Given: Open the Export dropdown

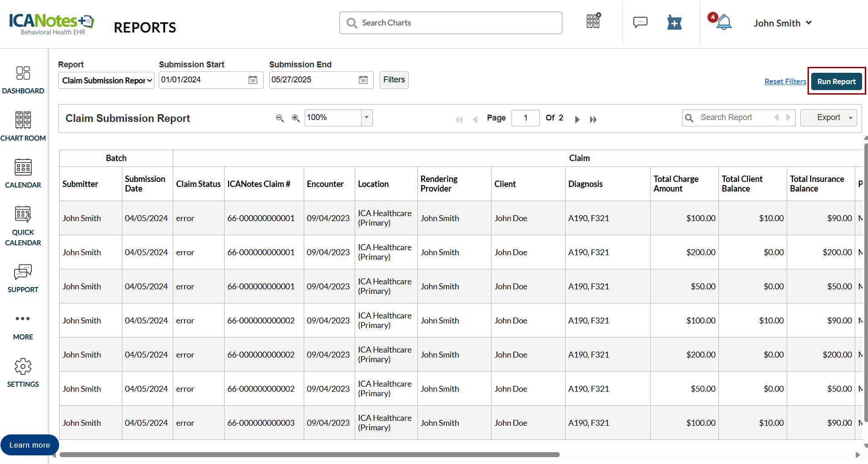Looking at the screenshot, I should (828, 118).
